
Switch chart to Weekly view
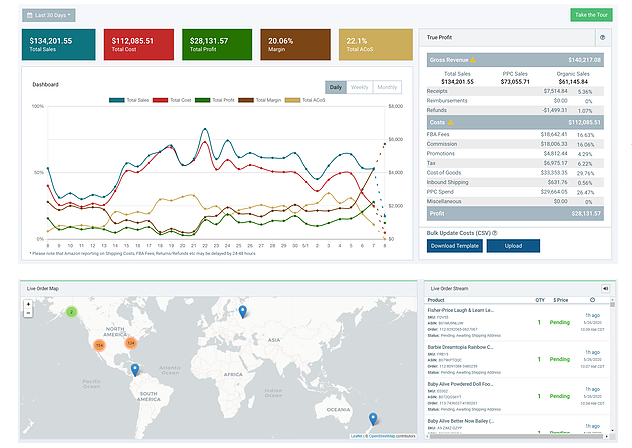[x=359, y=87]
